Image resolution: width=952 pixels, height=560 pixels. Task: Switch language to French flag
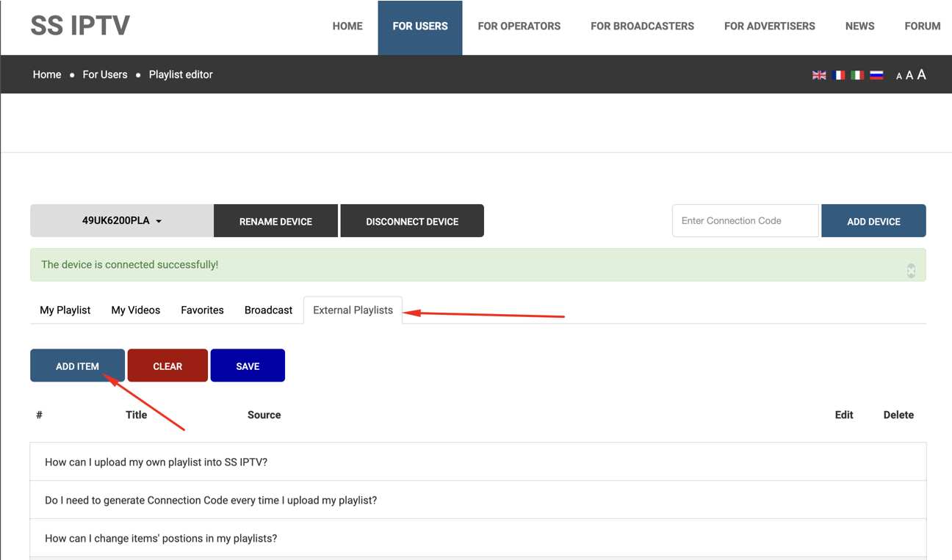pos(839,75)
